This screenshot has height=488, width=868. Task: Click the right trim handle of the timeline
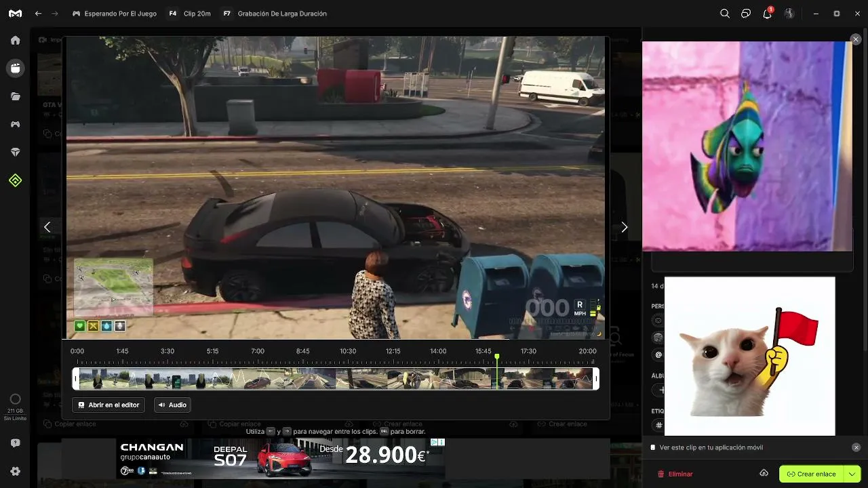coord(596,379)
